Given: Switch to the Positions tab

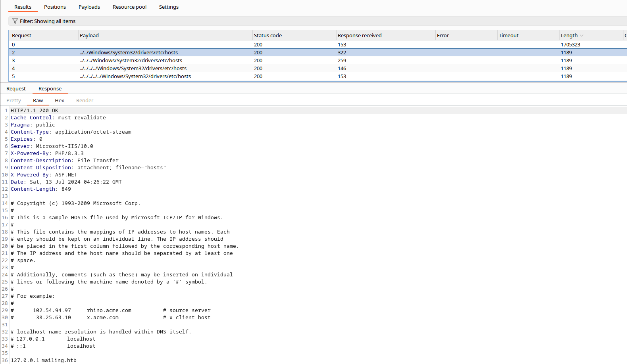Looking at the screenshot, I should pos(55,7).
